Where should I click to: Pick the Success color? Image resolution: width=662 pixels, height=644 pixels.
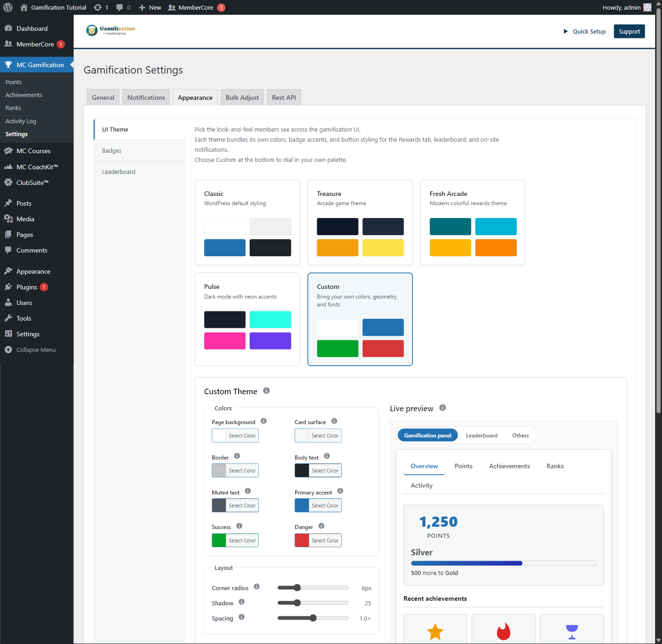coord(235,540)
